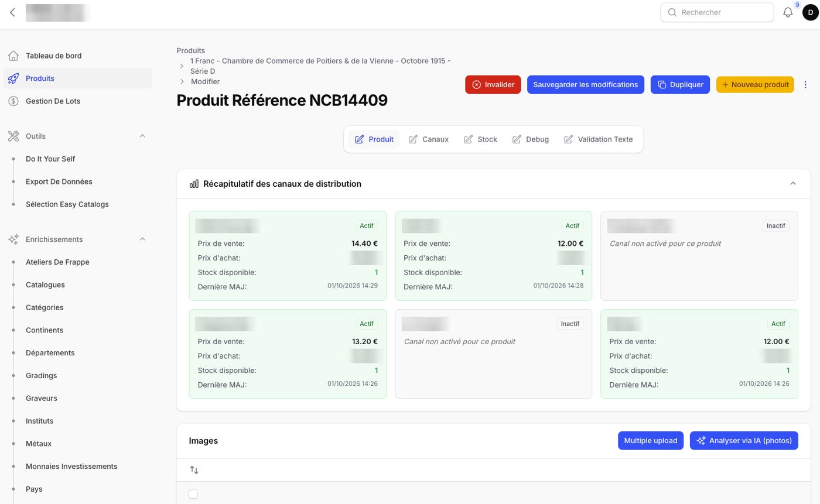This screenshot has height=504, width=820.
Task: Click the Multiple upload button
Action: (x=650, y=441)
